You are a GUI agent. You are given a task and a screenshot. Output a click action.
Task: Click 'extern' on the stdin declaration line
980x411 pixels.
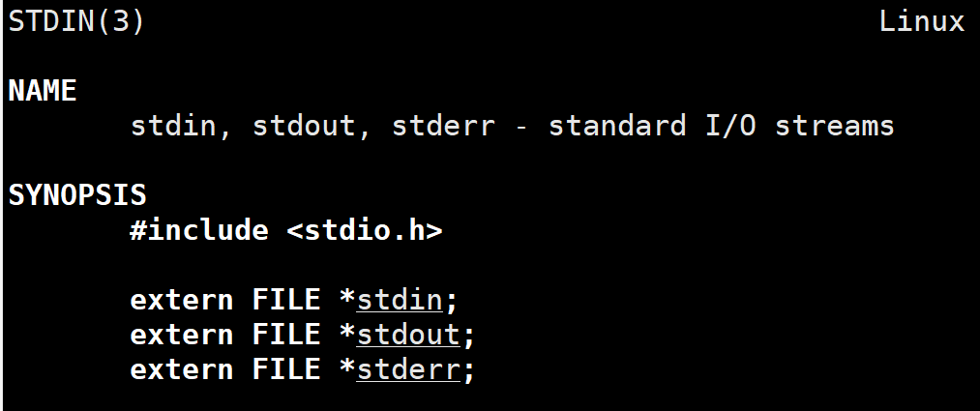[x=181, y=301]
